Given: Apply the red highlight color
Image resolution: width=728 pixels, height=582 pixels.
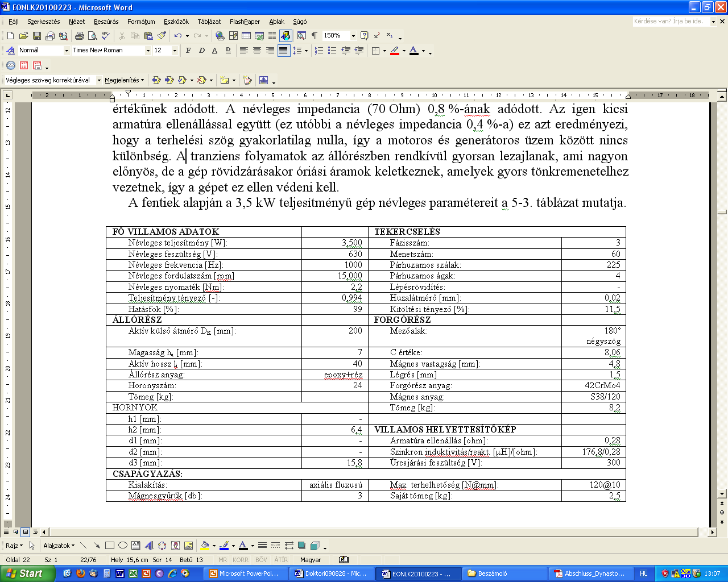Looking at the screenshot, I should click(x=395, y=51).
